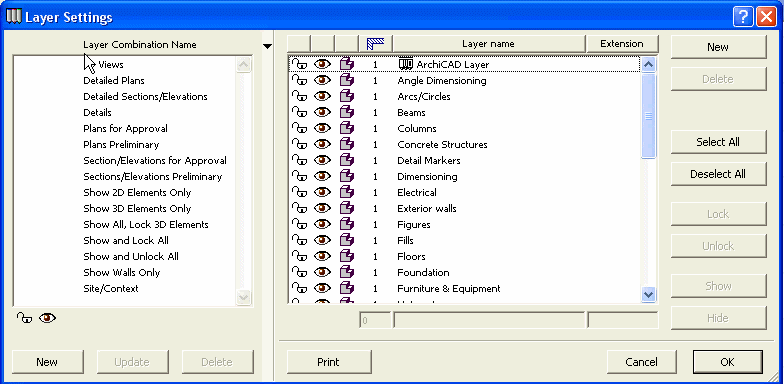Toggle the lock icon on Beams layer
Image resolution: width=784 pixels, height=384 pixels.
[x=300, y=112]
